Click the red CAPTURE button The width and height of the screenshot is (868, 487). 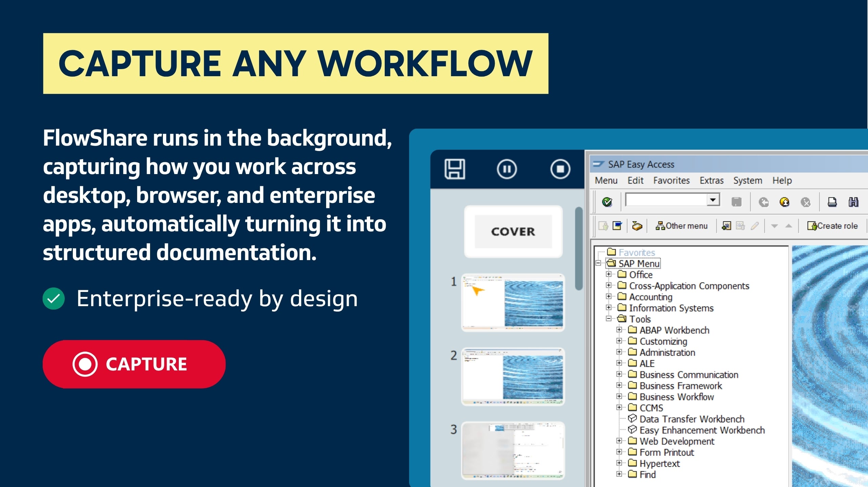pyautogui.click(x=134, y=364)
